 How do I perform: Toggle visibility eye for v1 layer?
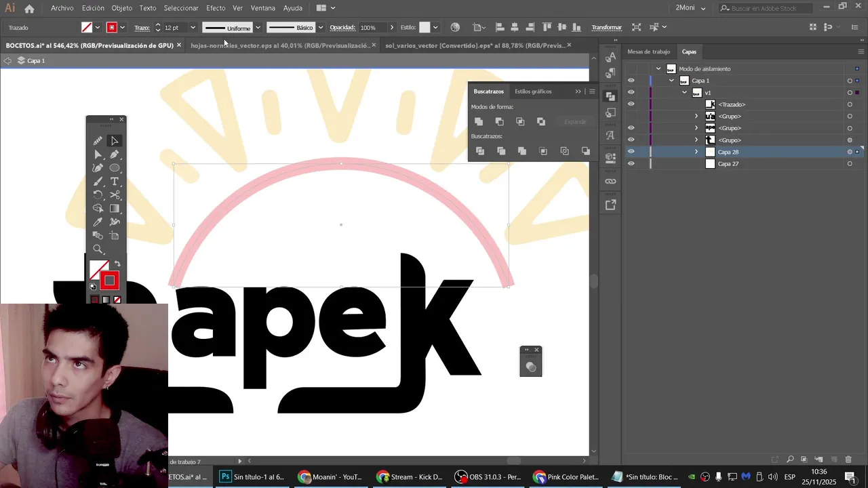631,92
